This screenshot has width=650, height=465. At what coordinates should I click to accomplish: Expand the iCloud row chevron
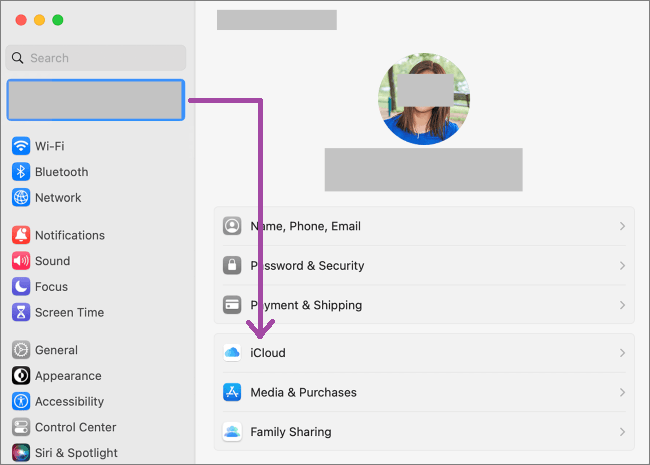[x=622, y=353]
